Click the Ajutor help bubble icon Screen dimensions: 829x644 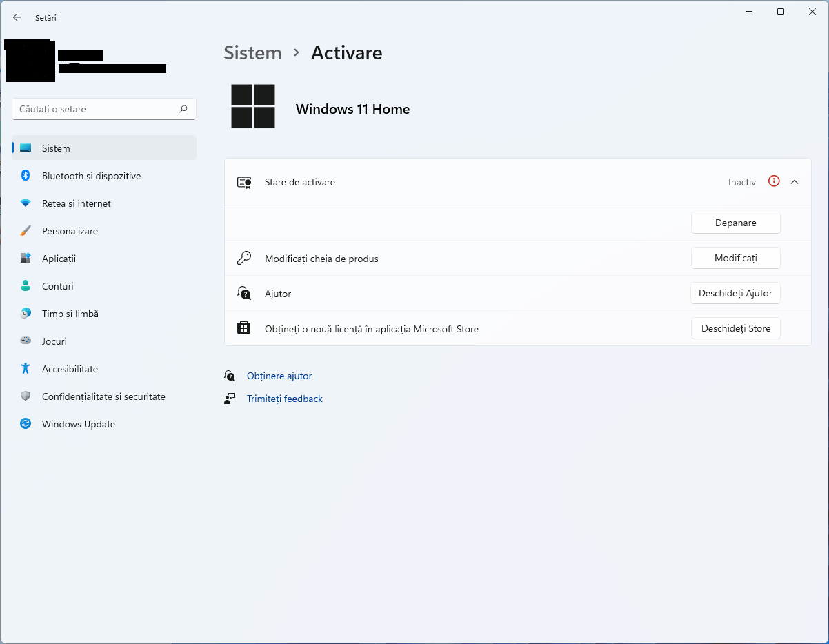(244, 293)
